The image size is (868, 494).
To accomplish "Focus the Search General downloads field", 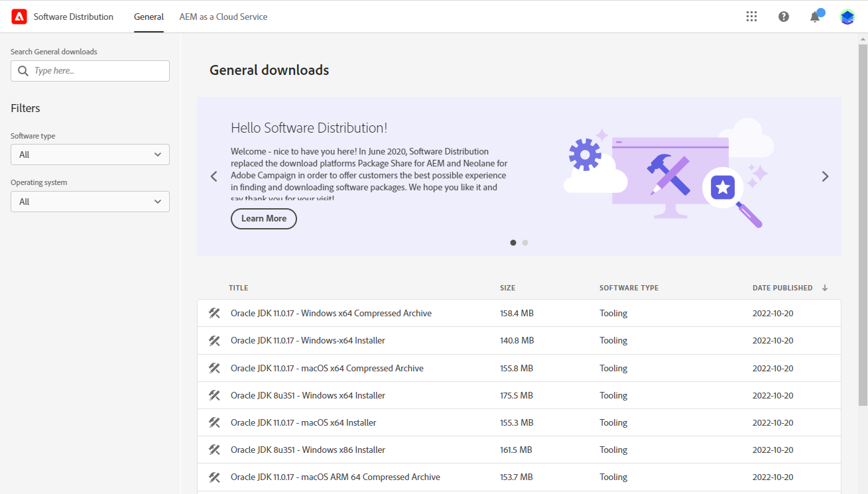I will [90, 71].
